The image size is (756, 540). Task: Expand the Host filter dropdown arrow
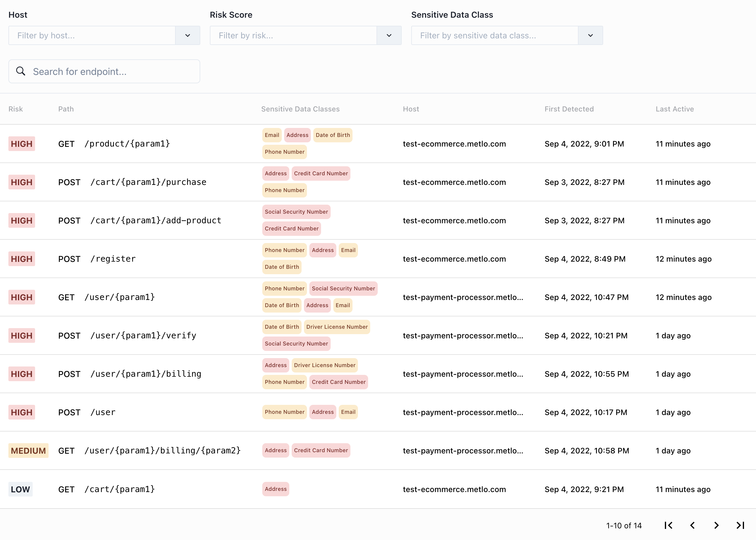pyautogui.click(x=188, y=36)
